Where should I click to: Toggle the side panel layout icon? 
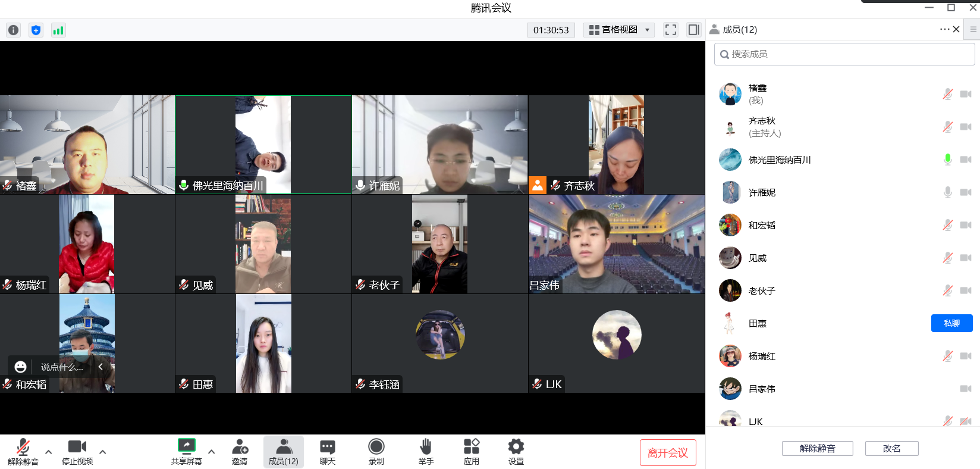tap(693, 30)
